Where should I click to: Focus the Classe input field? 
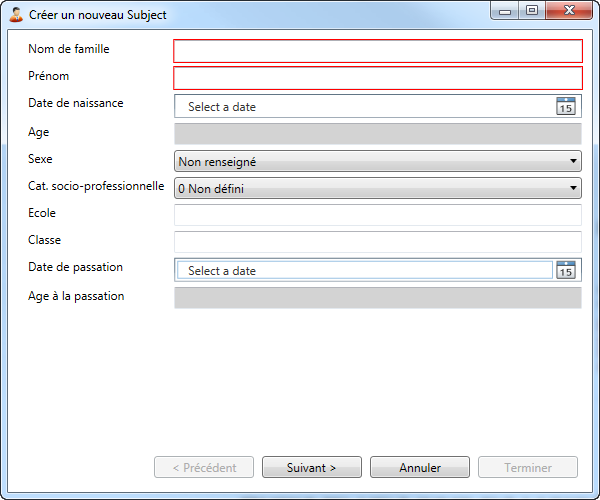377,241
